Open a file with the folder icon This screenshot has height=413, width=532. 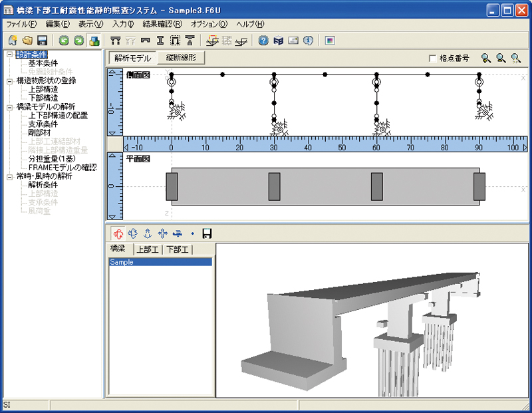pyautogui.click(x=27, y=41)
